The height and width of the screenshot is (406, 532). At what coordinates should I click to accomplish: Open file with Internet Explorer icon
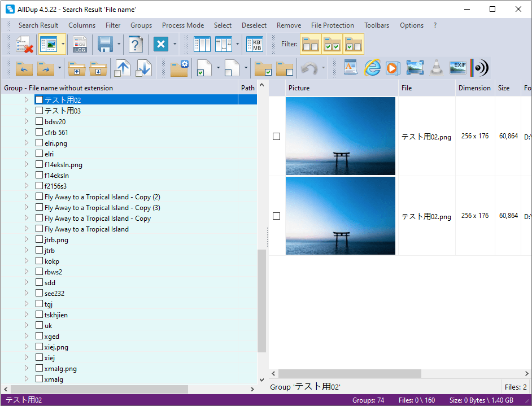(x=372, y=68)
